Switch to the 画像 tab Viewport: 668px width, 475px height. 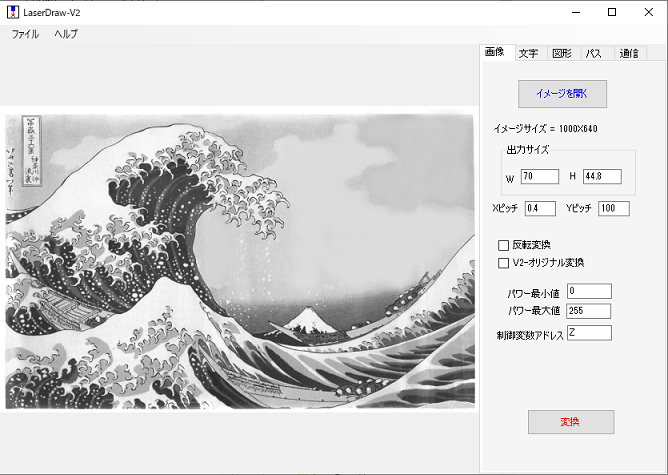click(495, 53)
